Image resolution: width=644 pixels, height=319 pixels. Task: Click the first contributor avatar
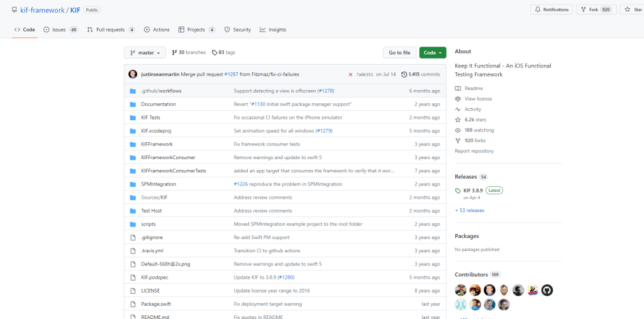coord(460,290)
